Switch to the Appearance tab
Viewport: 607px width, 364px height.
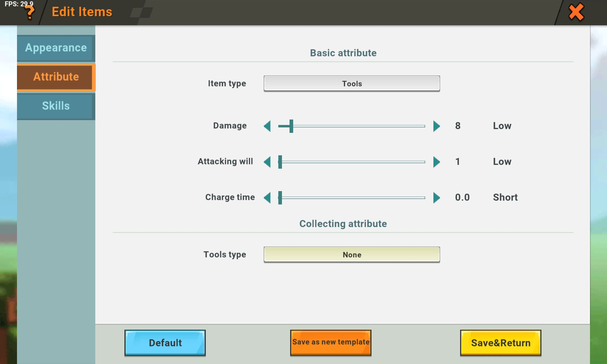tap(56, 48)
